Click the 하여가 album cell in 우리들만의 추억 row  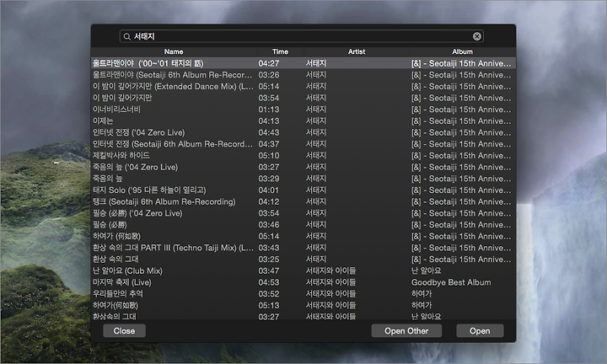pos(422,293)
